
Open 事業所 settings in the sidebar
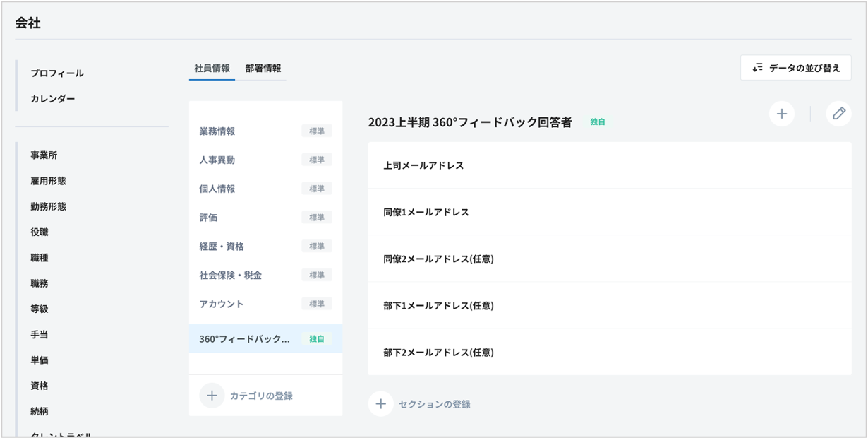(x=44, y=155)
